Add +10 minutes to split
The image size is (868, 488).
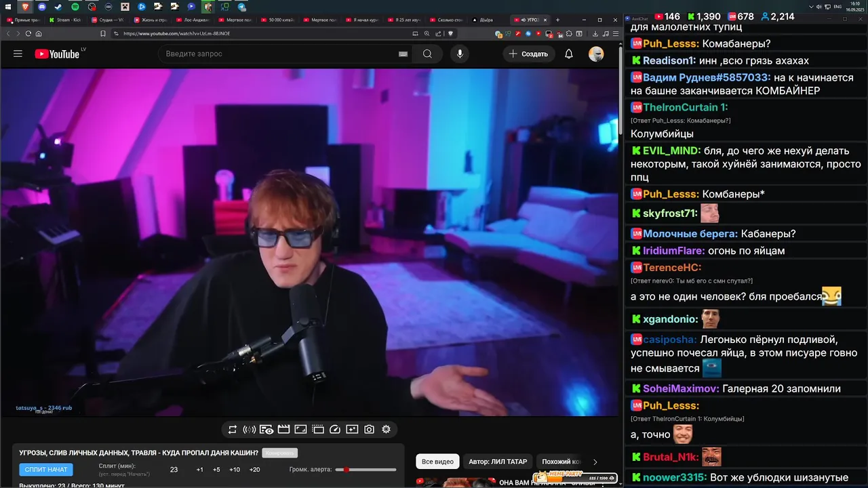click(235, 470)
